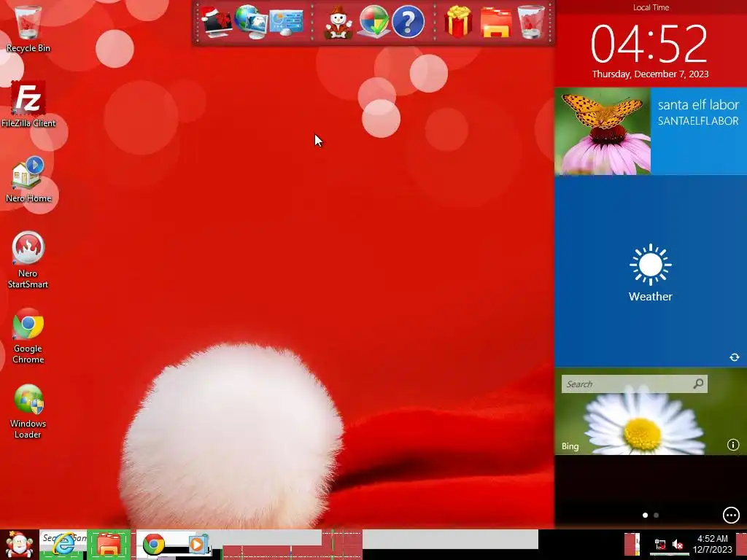Click the gift box icon in the top dock
The image size is (747, 560).
[458, 21]
